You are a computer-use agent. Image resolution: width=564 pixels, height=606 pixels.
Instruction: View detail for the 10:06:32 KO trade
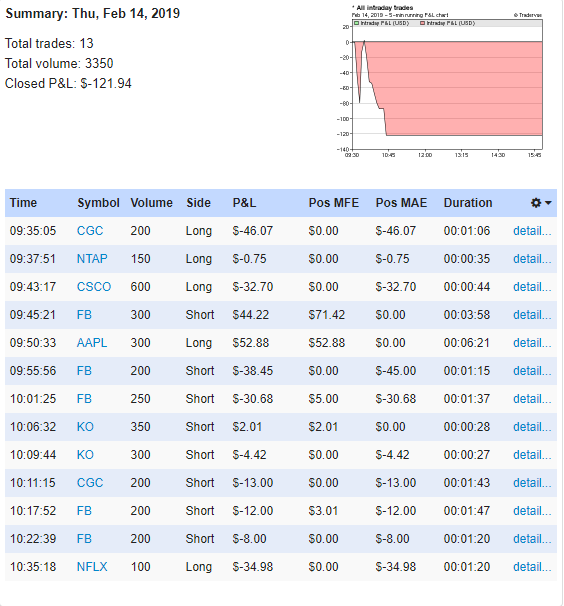click(532, 427)
